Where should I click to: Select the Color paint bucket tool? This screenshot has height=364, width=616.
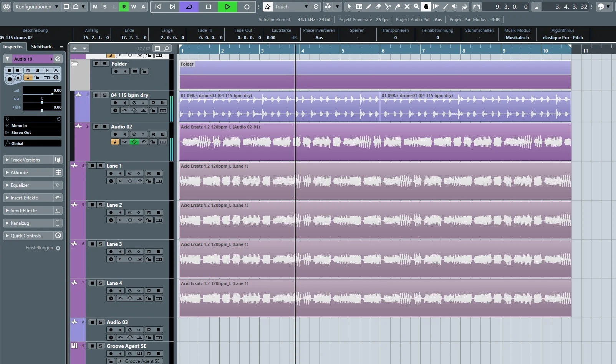click(464, 7)
